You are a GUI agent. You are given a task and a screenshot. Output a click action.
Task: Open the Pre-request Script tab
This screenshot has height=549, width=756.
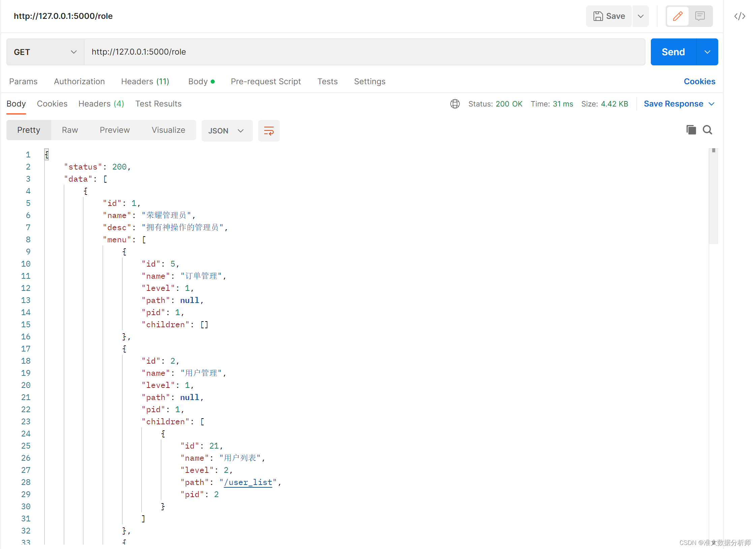[x=266, y=82]
